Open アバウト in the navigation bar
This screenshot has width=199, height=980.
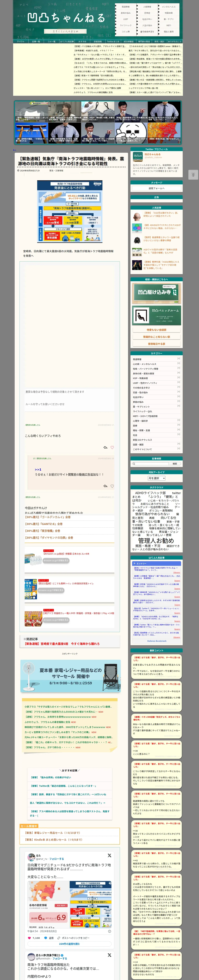(21, 41)
